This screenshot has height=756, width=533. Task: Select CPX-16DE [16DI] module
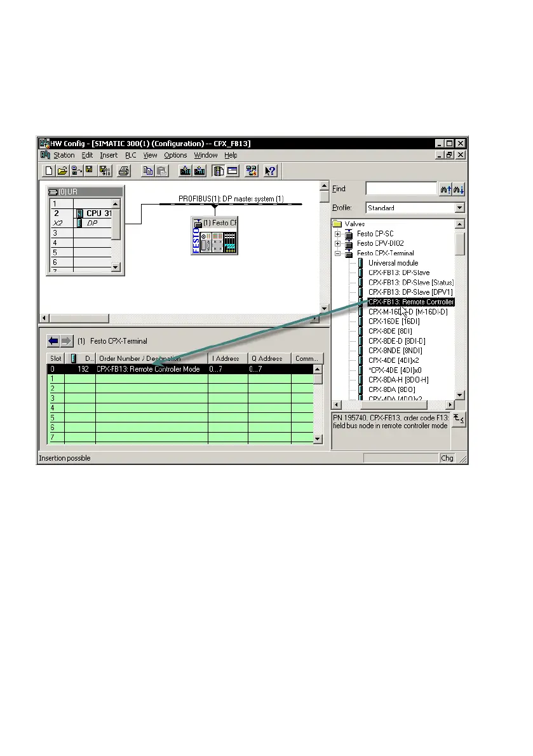pyautogui.click(x=394, y=321)
